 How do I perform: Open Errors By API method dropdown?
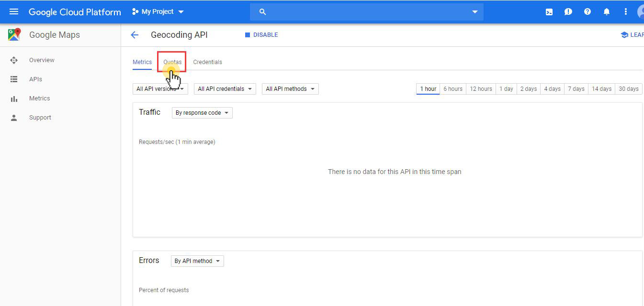(x=197, y=261)
